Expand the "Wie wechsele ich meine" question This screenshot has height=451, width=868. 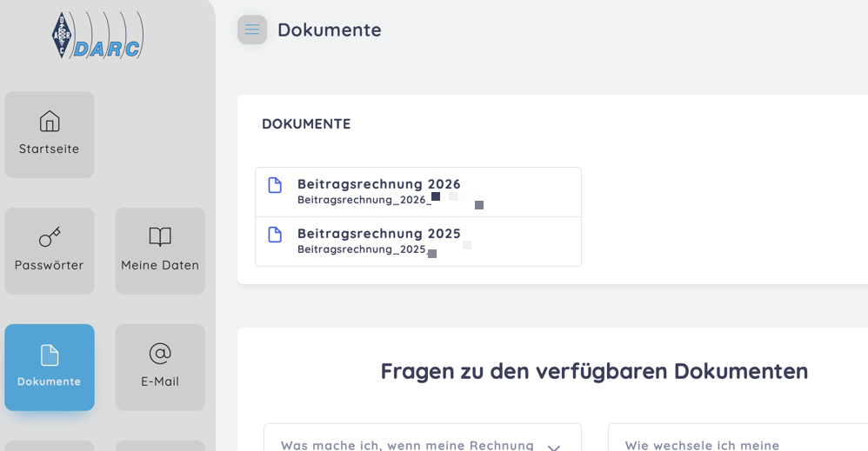tap(702, 445)
